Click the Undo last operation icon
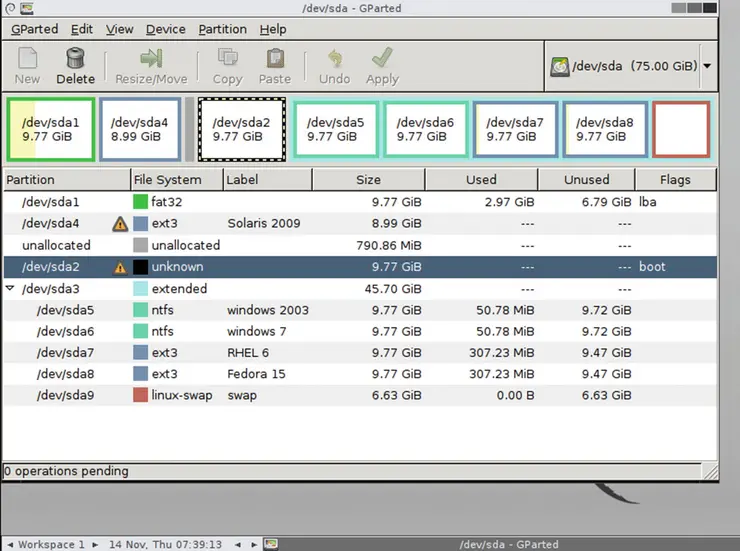The width and height of the screenshot is (740, 551). click(x=334, y=59)
